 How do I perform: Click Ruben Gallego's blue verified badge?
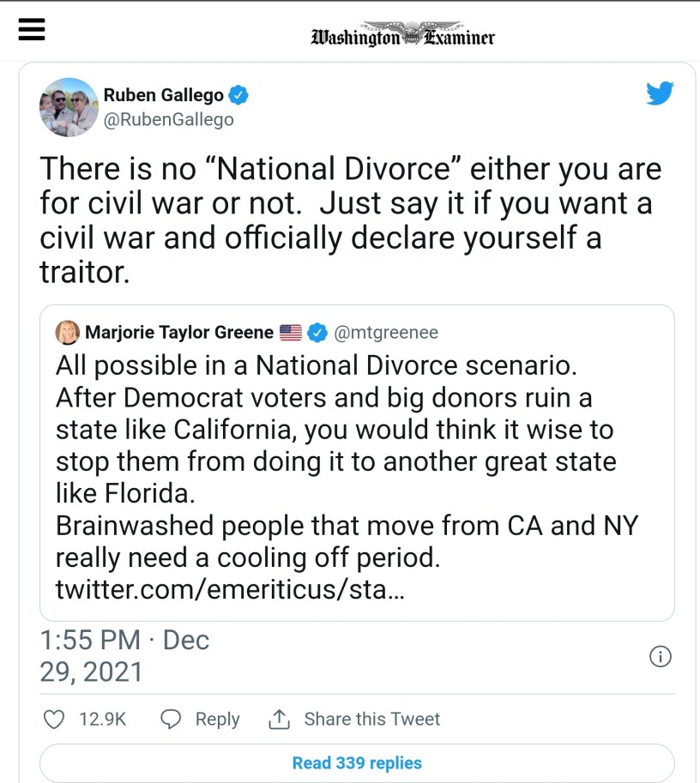[238, 95]
